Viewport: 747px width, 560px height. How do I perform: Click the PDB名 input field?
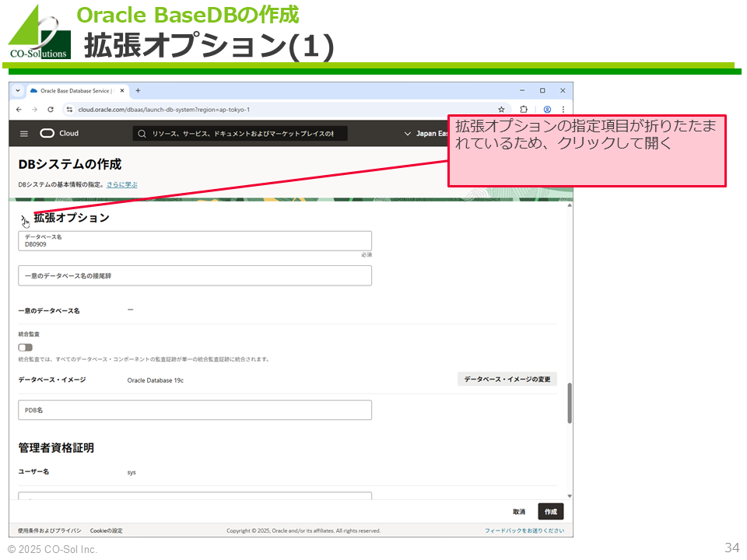195,410
